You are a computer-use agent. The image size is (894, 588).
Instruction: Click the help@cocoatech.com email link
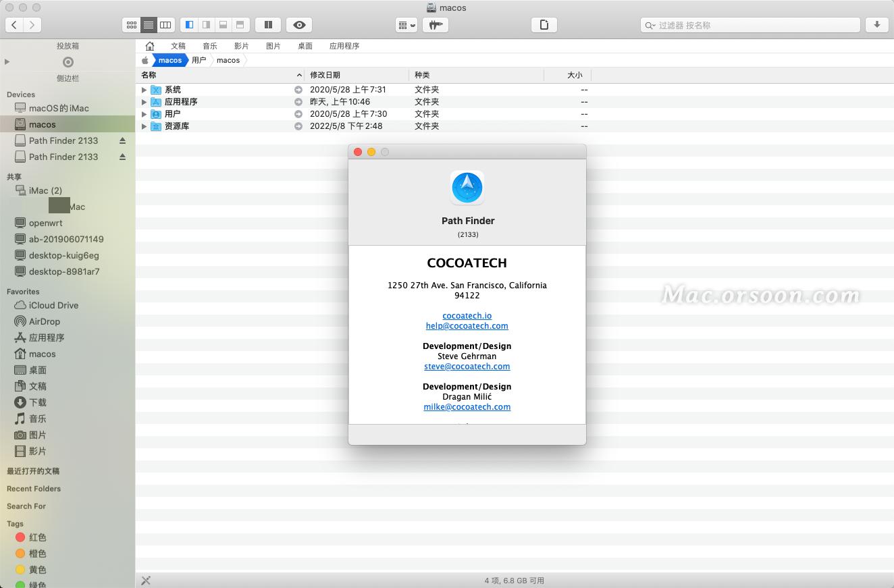click(467, 325)
